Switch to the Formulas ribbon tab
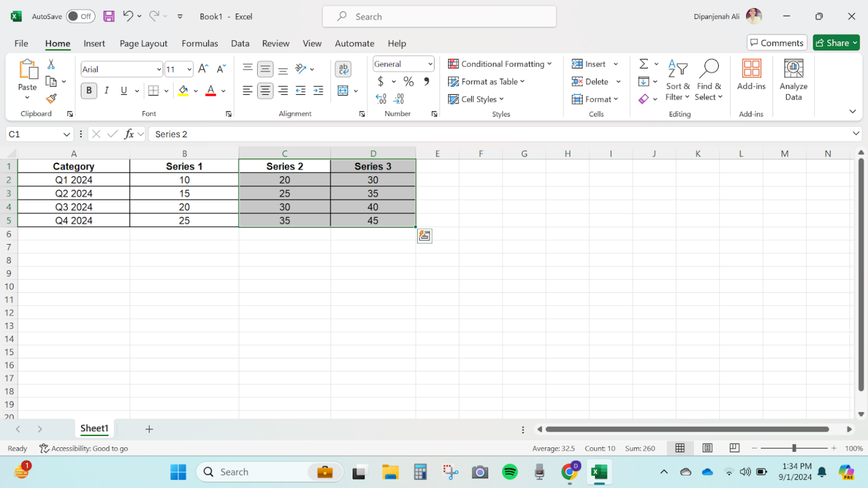This screenshot has width=868, height=488. tap(200, 43)
